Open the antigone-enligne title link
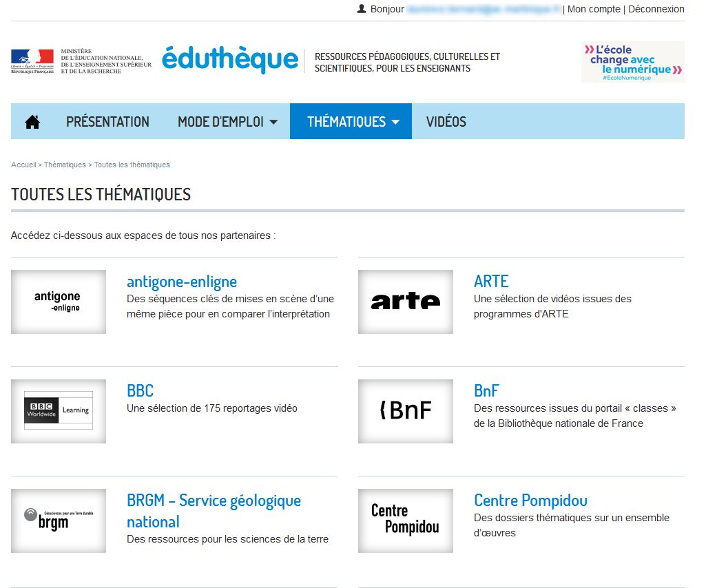The width and height of the screenshot is (706, 588). click(x=182, y=281)
